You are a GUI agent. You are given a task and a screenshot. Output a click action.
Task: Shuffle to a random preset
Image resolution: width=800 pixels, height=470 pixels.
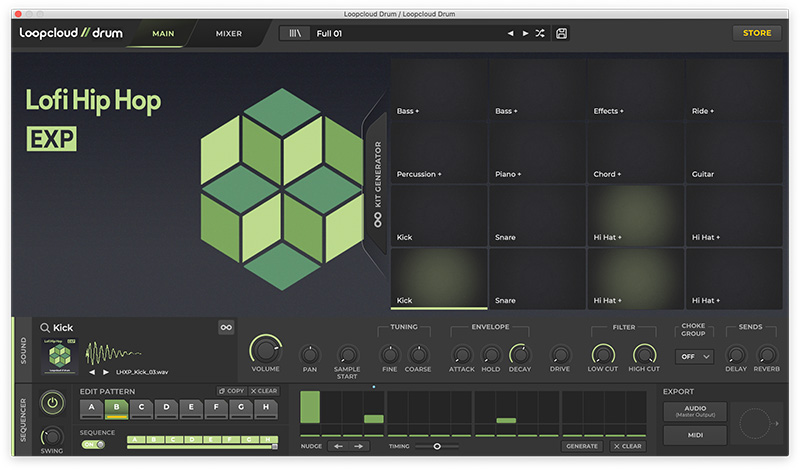[x=540, y=33]
